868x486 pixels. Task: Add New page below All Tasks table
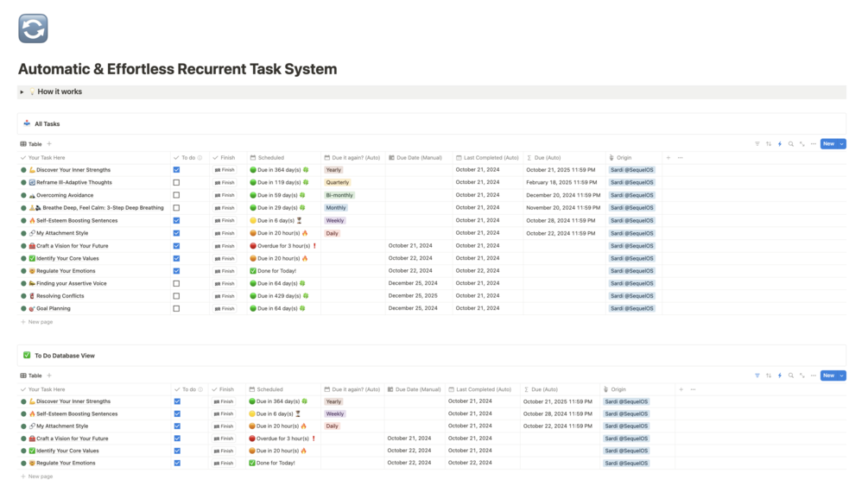[36, 322]
